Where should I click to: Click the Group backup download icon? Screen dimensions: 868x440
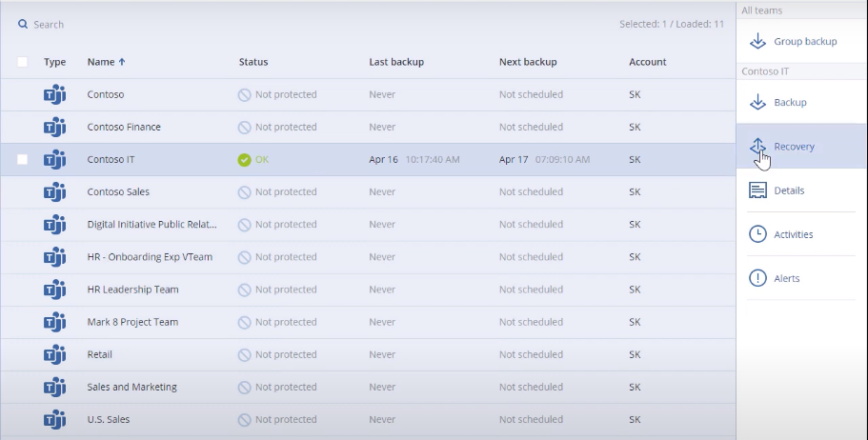tap(757, 42)
